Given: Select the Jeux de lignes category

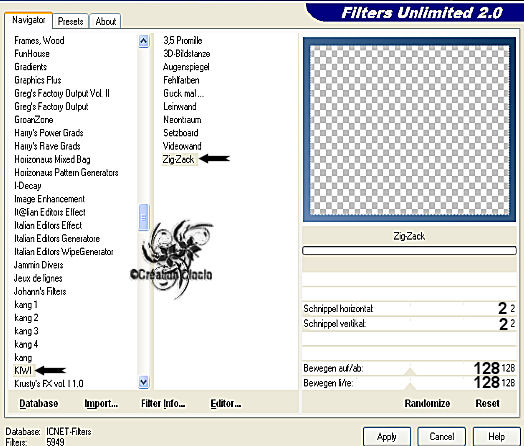Looking at the screenshot, I should coord(38,278).
